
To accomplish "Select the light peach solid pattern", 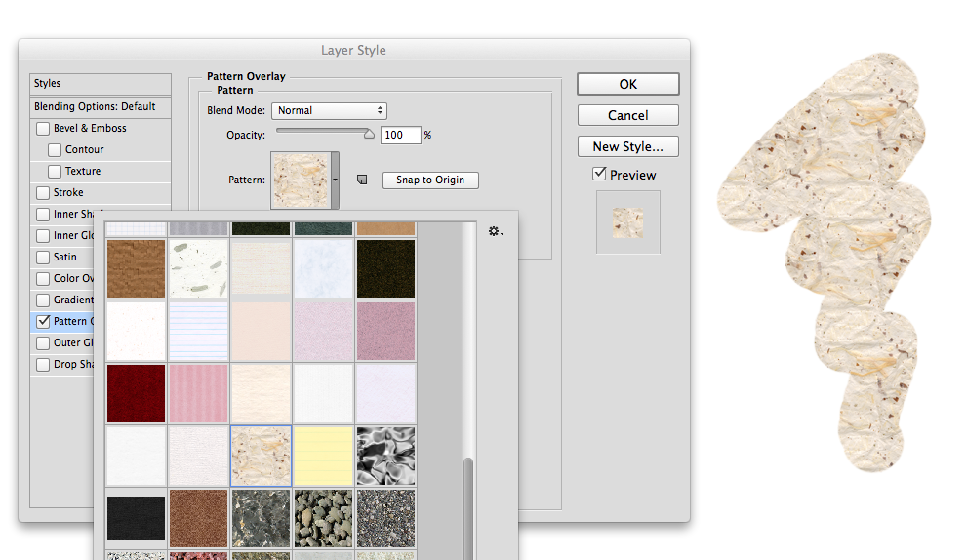I will [x=262, y=332].
